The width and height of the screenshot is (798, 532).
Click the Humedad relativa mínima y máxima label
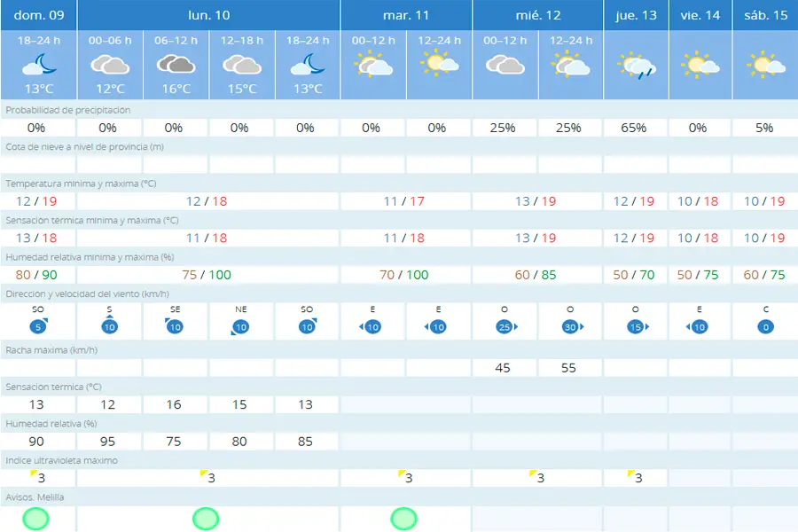click(x=90, y=257)
